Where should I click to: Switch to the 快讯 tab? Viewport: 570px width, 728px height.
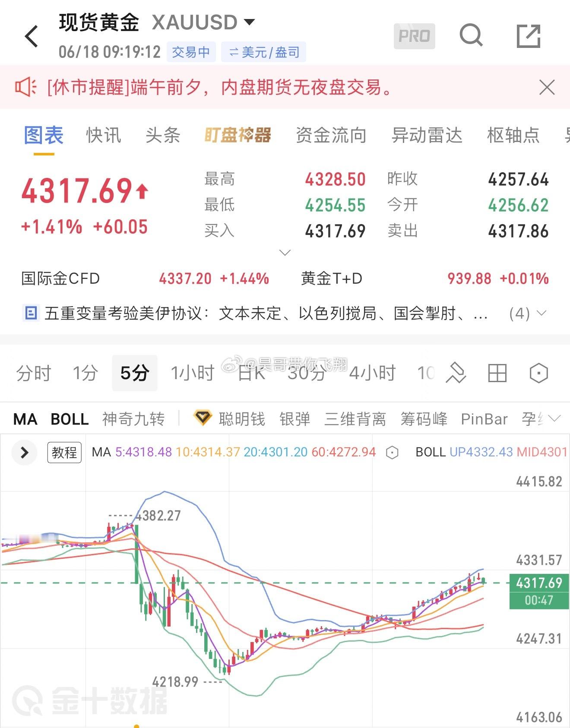point(104,135)
